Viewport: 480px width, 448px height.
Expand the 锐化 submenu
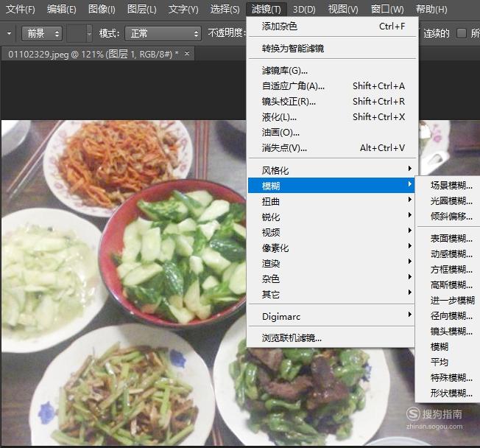tap(331, 217)
